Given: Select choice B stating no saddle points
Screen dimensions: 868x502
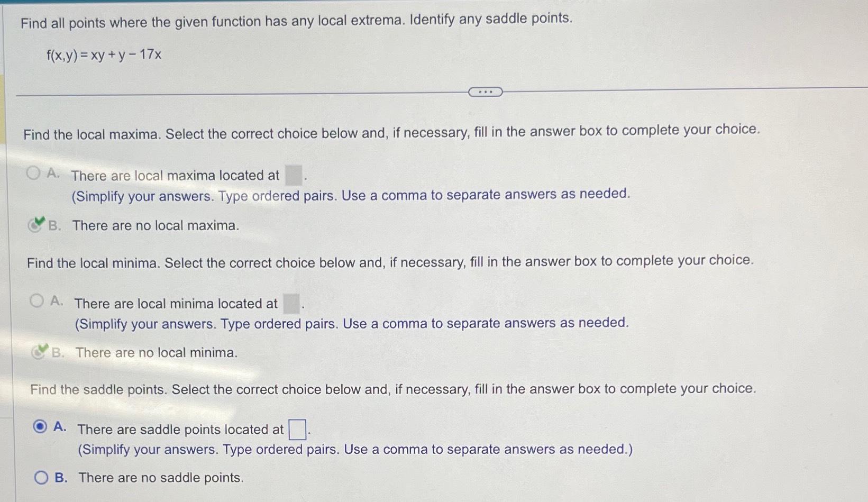Looking at the screenshot, I should [42, 477].
